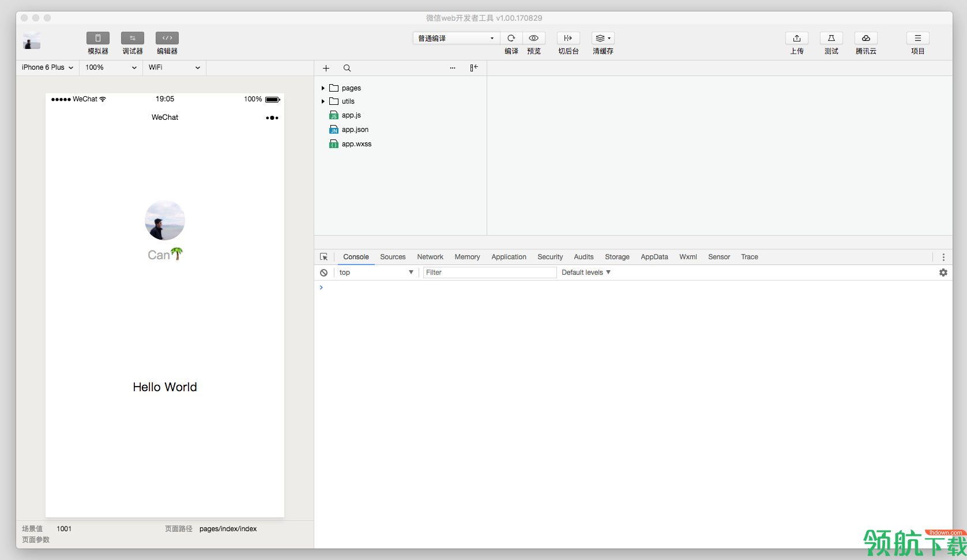Switch to the AppData tab
The image size is (967, 560).
point(654,257)
